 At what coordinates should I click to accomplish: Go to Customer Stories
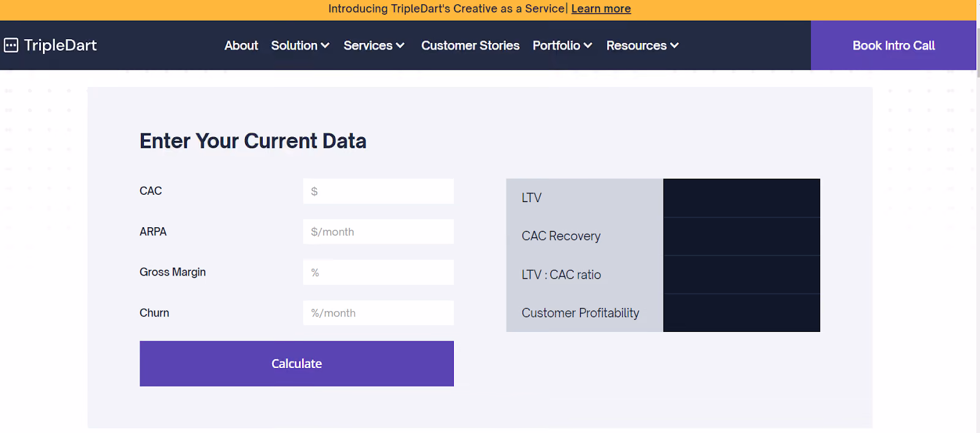470,45
